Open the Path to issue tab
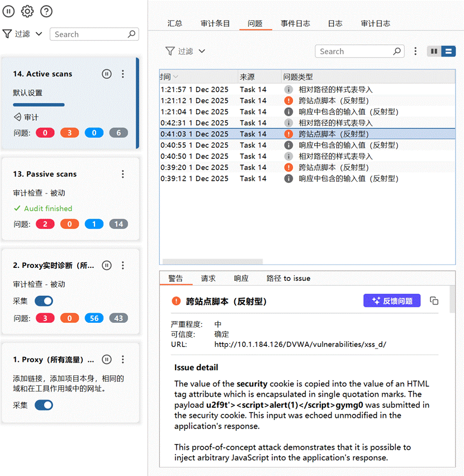 click(x=288, y=278)
